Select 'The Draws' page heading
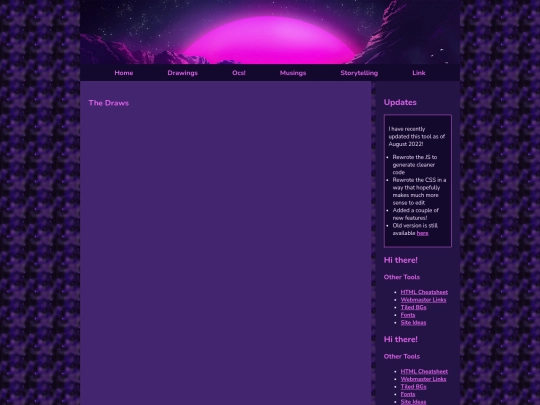This screenshot has height=405, width=540. click(108, 103)
